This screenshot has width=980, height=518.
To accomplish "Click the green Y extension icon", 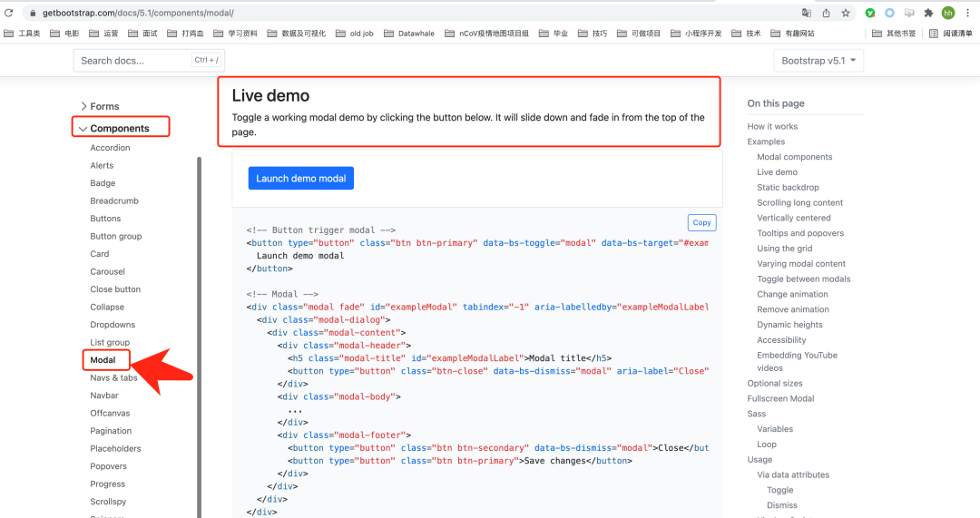I will (x=870, y=14).
